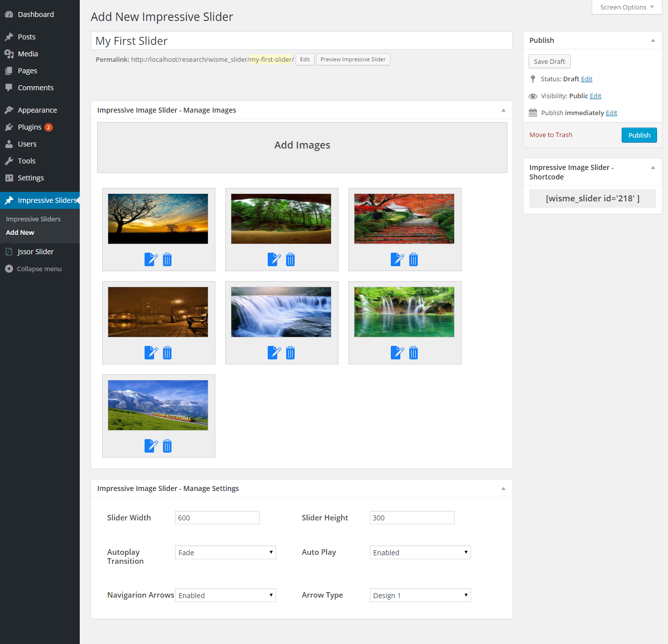The width and height of the screenshot is (668, 644).
Task: Open the Media menu label
Action: 28,54
